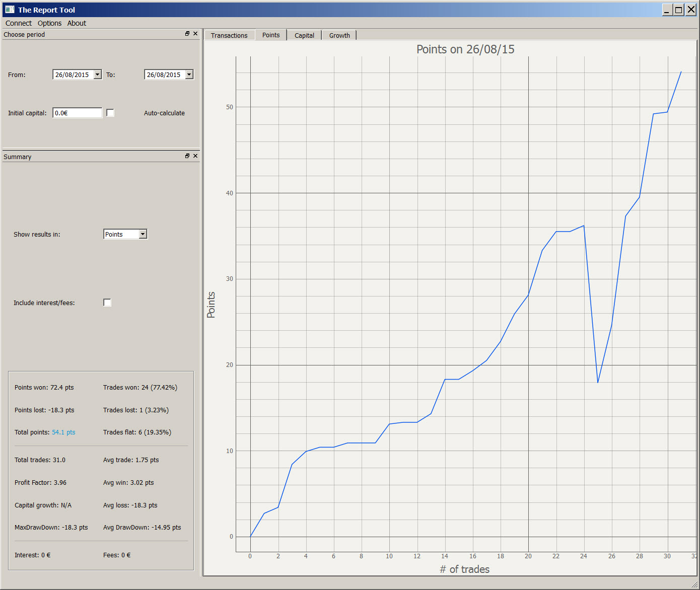
Task: Click the window resize grip corner
Action: [695, 585]
